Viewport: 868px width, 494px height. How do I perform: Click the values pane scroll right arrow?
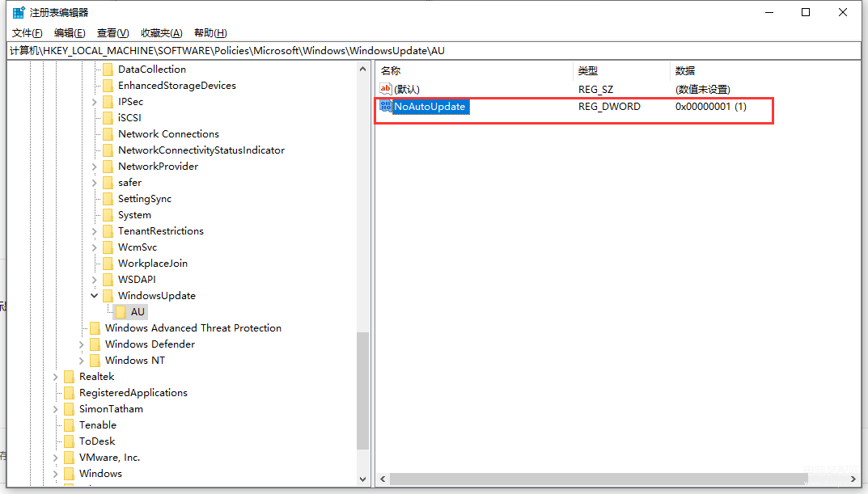(853, 479)
